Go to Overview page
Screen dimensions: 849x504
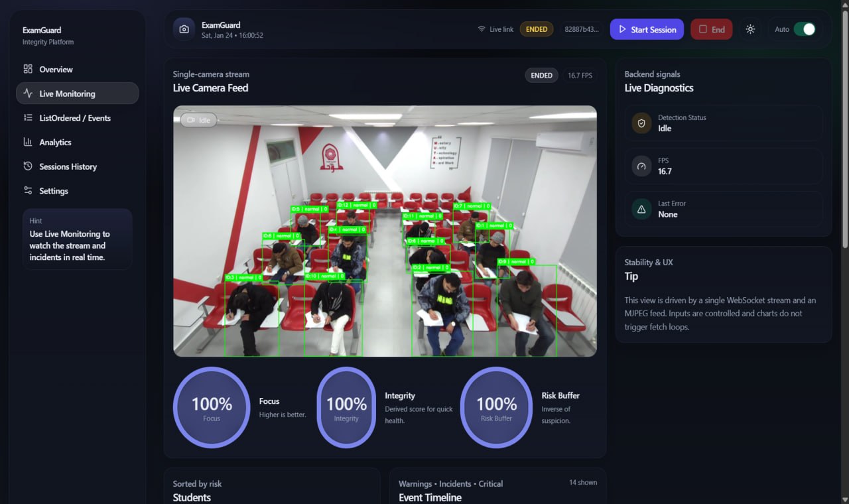click(77, 69)
